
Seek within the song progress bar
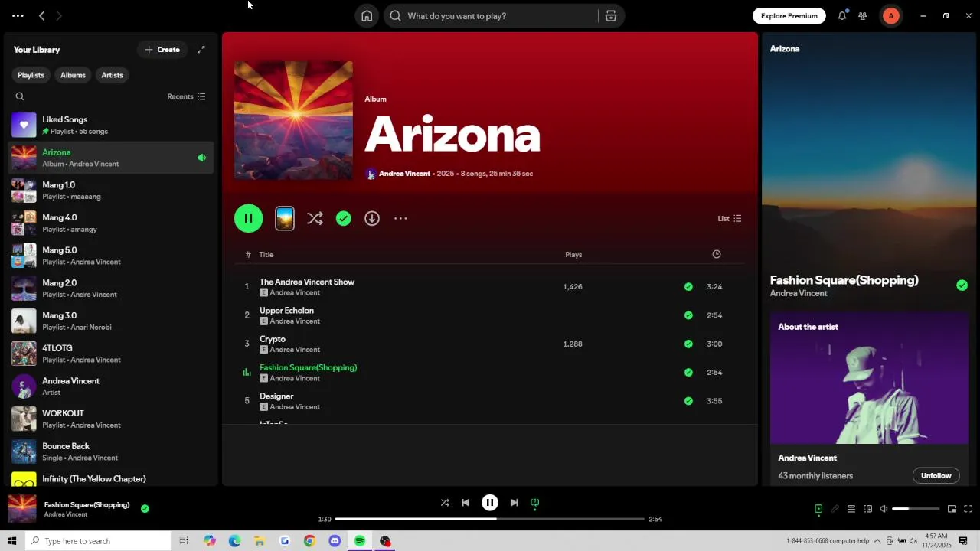click(x=490, y=519)
